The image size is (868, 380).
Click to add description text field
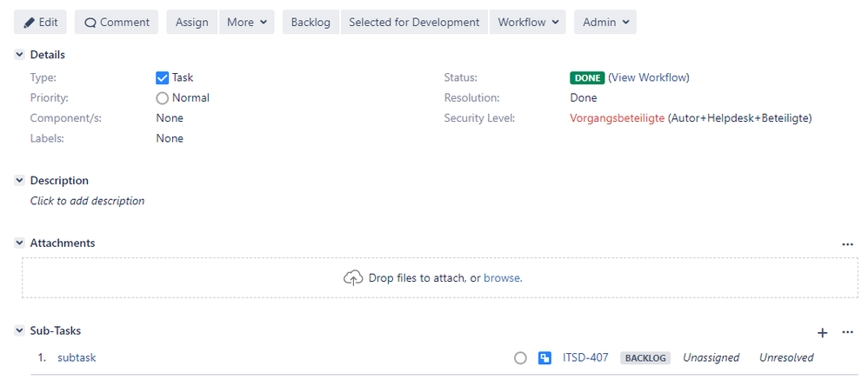tap(88, 201)
